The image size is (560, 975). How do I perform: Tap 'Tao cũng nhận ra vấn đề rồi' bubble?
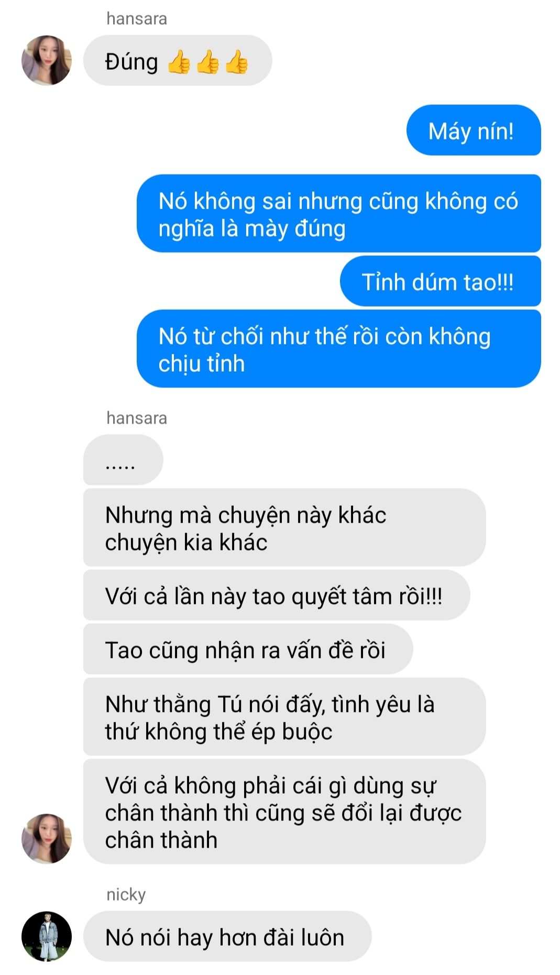coord(248,649)
